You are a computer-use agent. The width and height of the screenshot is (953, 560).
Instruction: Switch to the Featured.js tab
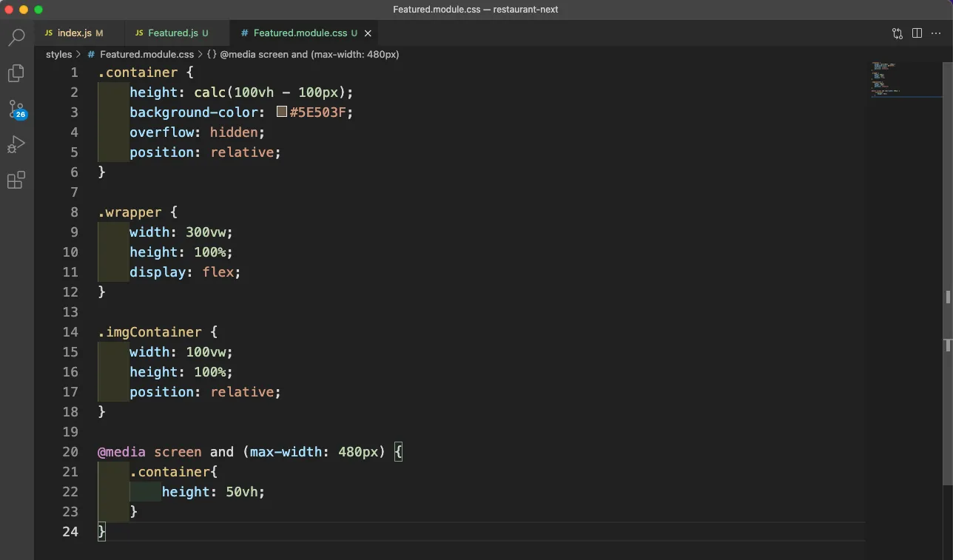click(172, 33)
